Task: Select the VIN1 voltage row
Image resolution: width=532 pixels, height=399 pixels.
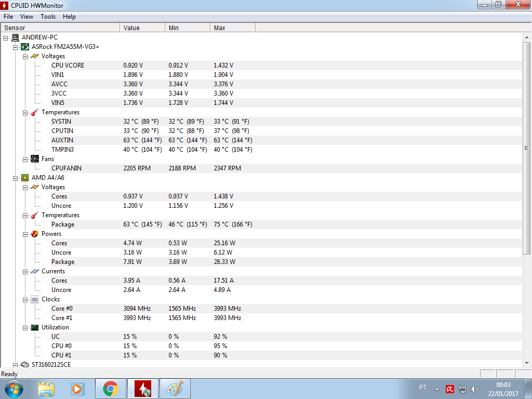Action: tap(286, 75)
